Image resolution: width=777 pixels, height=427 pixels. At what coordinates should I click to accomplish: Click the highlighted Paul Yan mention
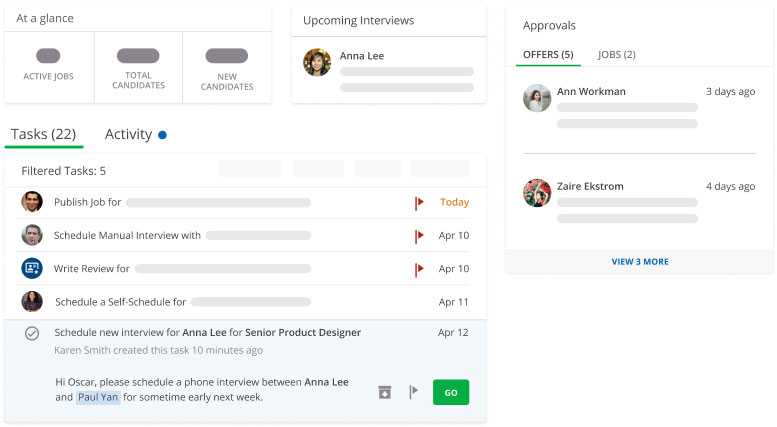pos(100,397)
